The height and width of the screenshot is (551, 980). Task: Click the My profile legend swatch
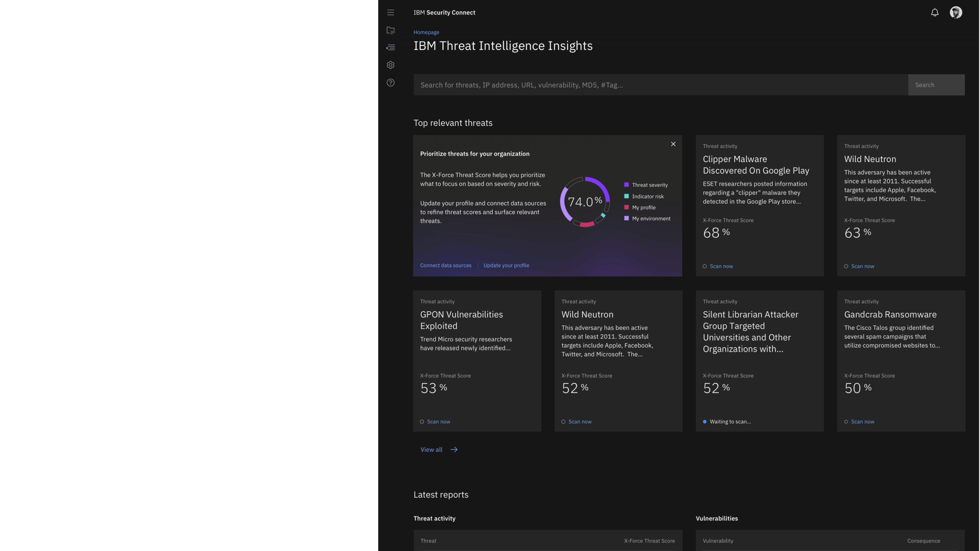coord(626,207)
